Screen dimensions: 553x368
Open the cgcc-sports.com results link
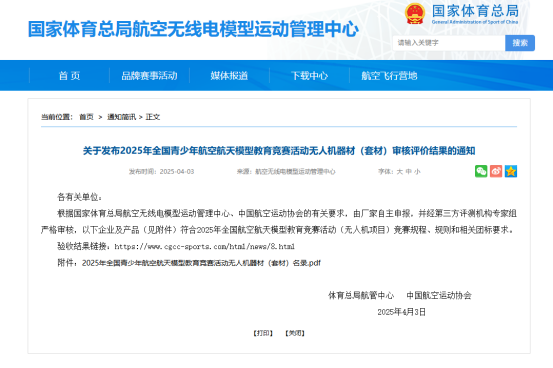[205, 246]
